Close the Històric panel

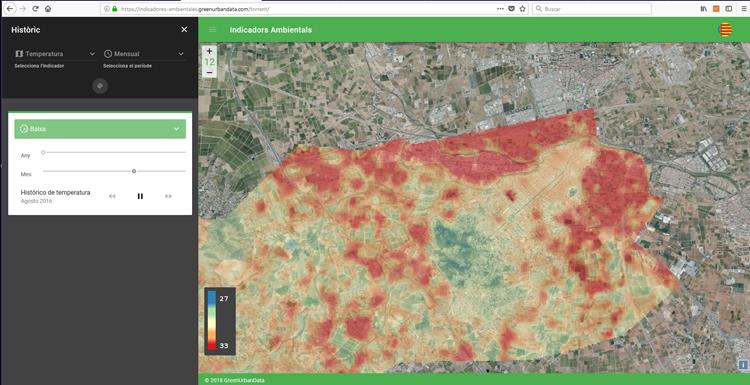click(184, 30)
